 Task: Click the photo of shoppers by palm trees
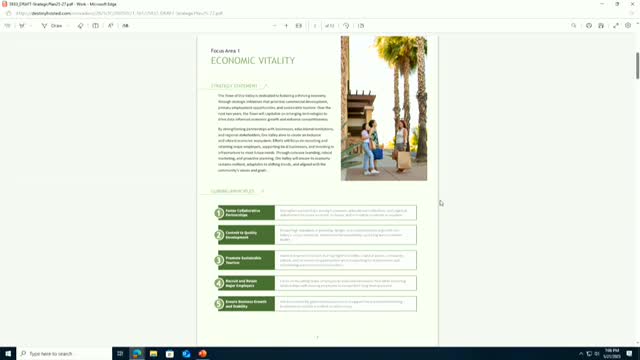[x=384, y=108]
